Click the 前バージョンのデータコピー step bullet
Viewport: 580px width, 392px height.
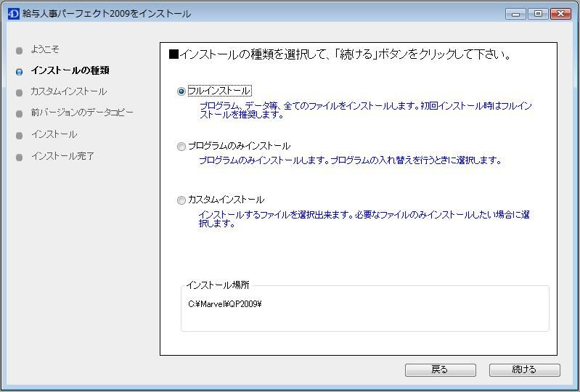[20, 114]
